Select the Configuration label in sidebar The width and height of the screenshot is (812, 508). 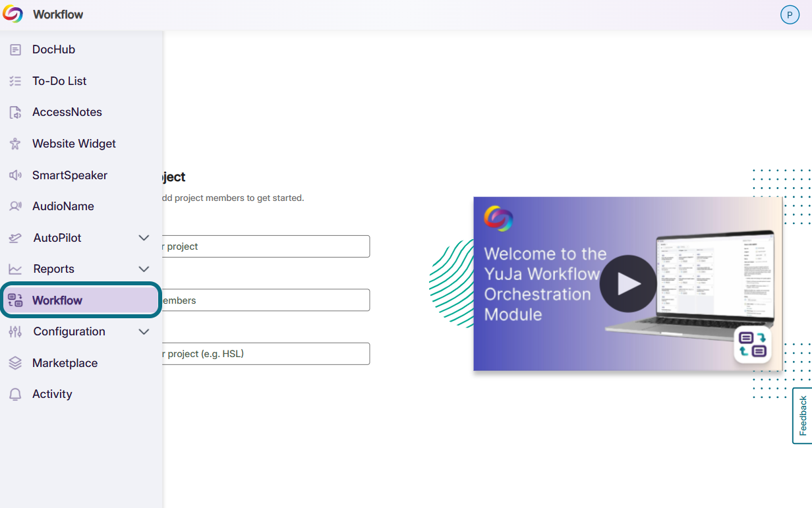coord(69,331)
